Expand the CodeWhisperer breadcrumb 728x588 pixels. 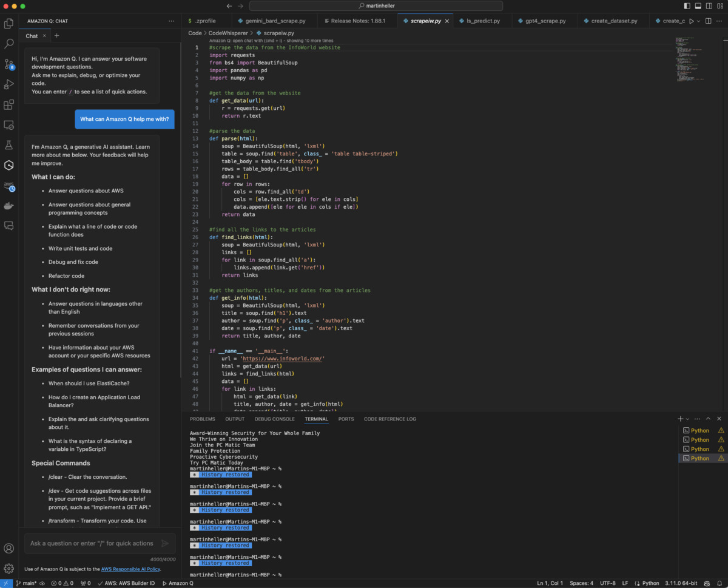[x=229, y=33]
